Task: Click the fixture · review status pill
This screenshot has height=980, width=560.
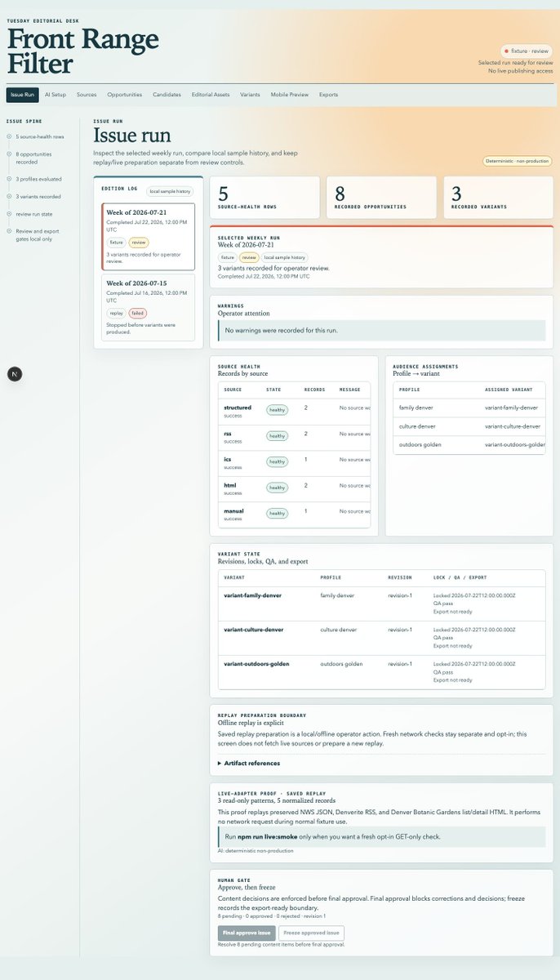Action: 527,51
